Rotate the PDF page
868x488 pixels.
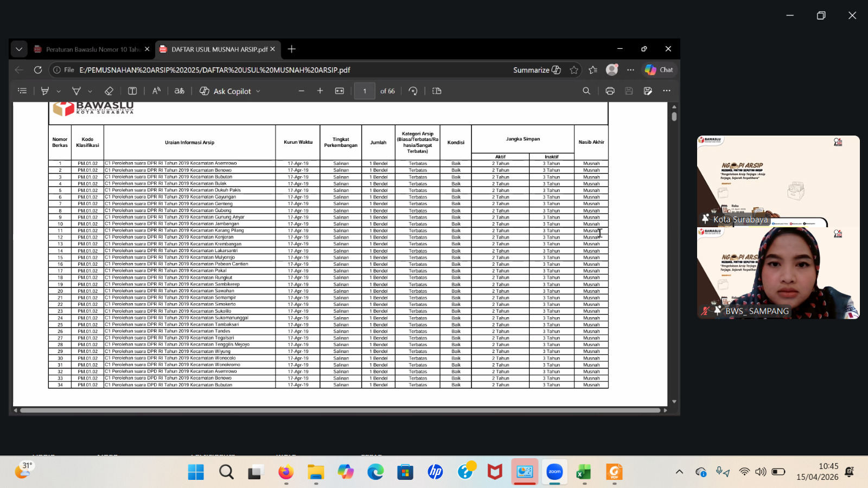click(413, 91)
